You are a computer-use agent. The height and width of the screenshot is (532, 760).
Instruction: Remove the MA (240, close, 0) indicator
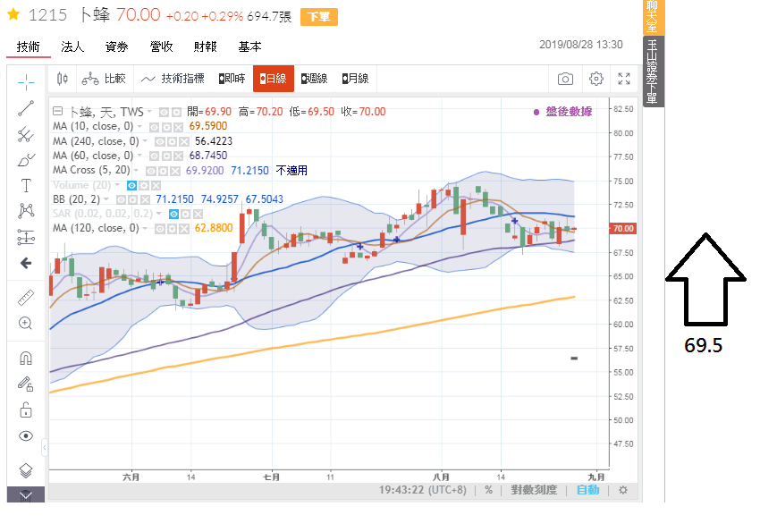(x=184, y=142)
